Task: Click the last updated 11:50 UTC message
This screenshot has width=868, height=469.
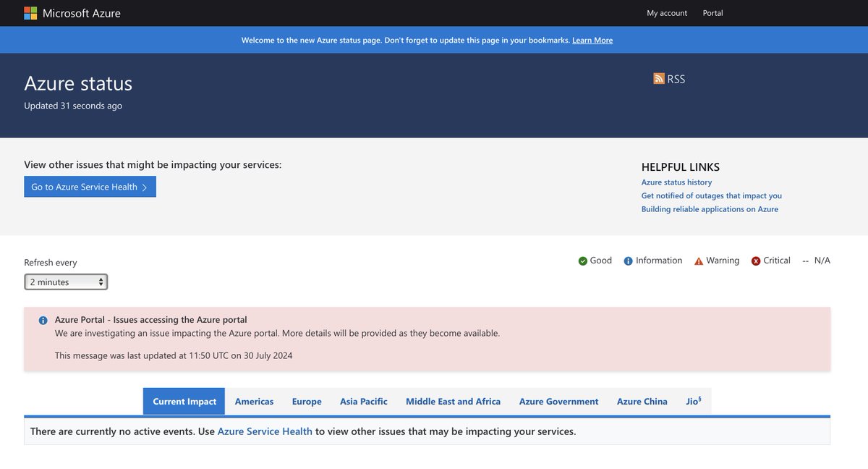Action: click(174, 355)
